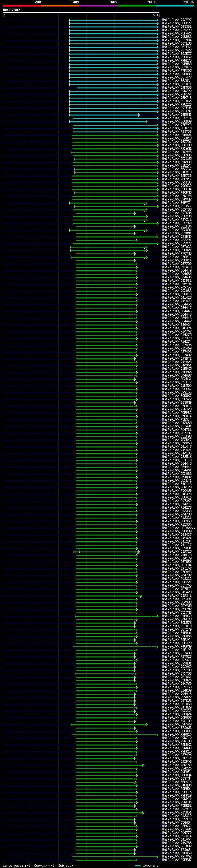Click the UniRef100_Q41004 label

coord(176,839)
